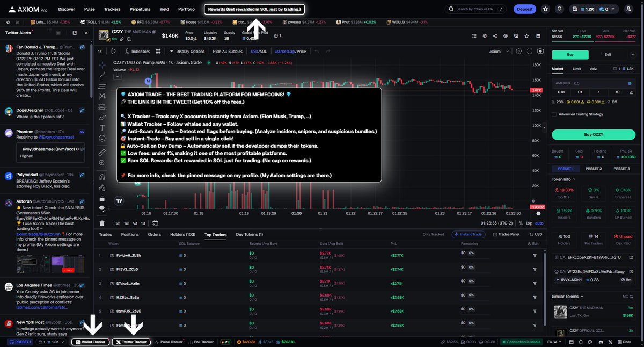Switch chart between MarketCap/Price

290,52
